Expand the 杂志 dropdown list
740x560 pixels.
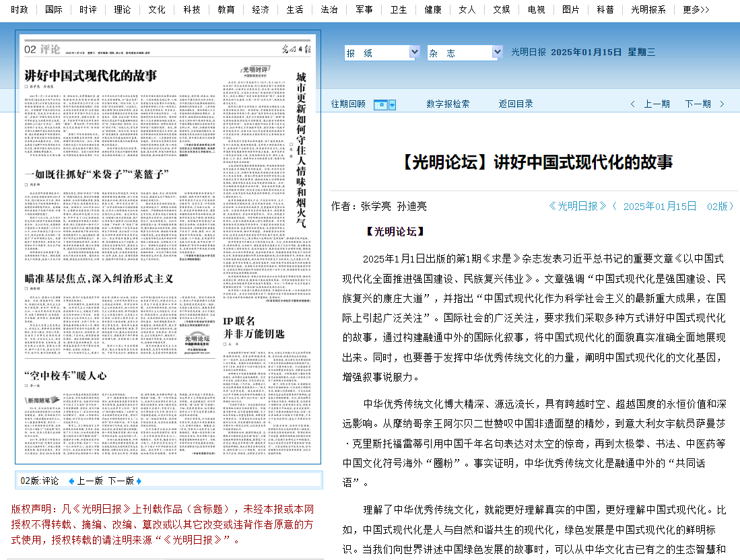click(x=497, y=53)
